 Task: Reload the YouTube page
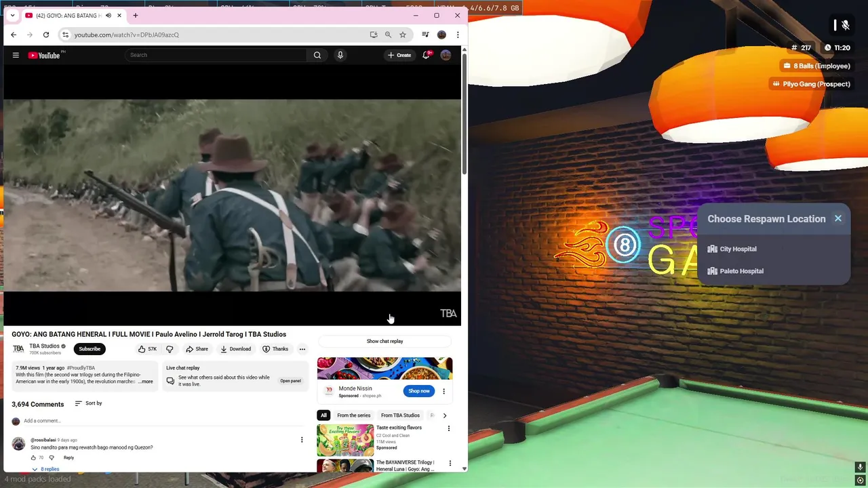(x=46, y=35)
